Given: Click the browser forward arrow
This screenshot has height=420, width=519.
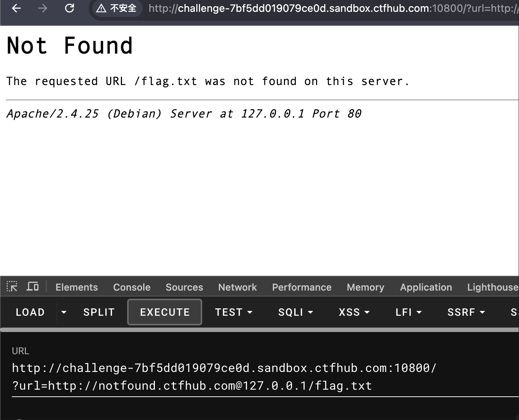Looking at the screenshot, I should pos(43,8).
